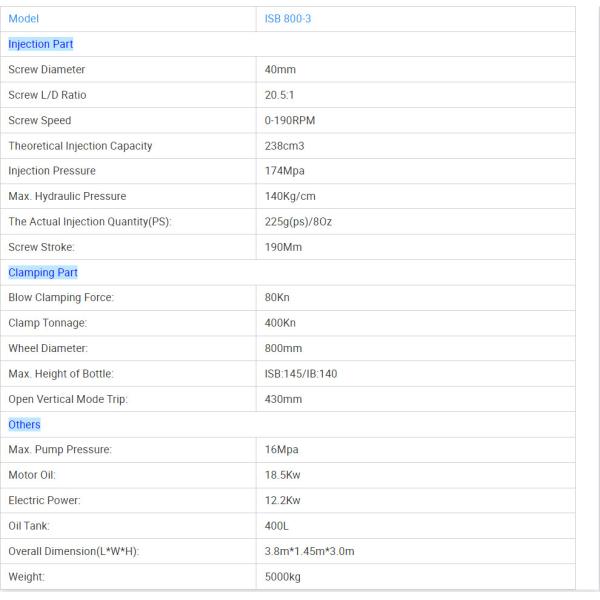Click the Blow Clamping Force label

coord(61,297)
